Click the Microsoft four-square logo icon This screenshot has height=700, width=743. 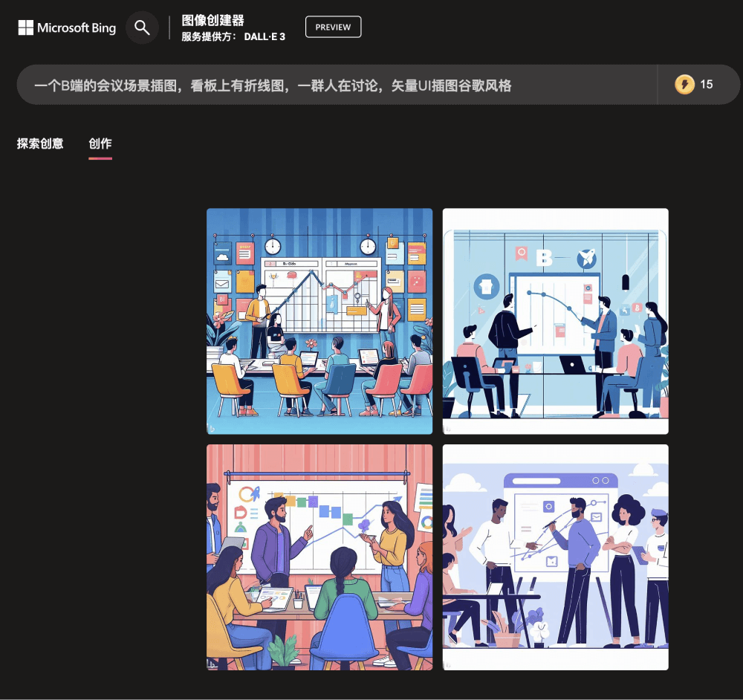(25, 27)
